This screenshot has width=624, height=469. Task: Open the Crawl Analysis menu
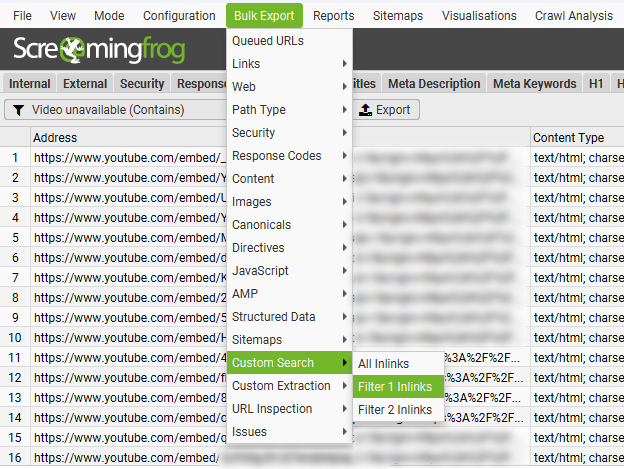click(574, 16)
